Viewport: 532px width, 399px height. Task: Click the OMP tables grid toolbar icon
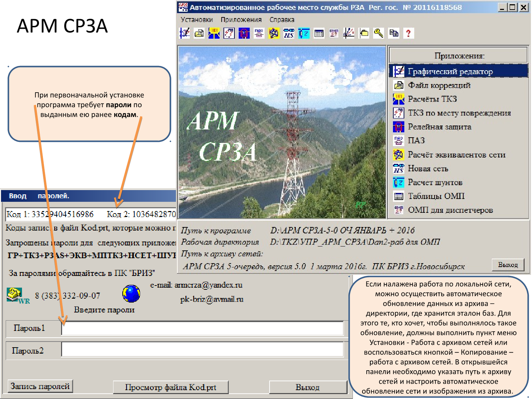click(319, 33)
